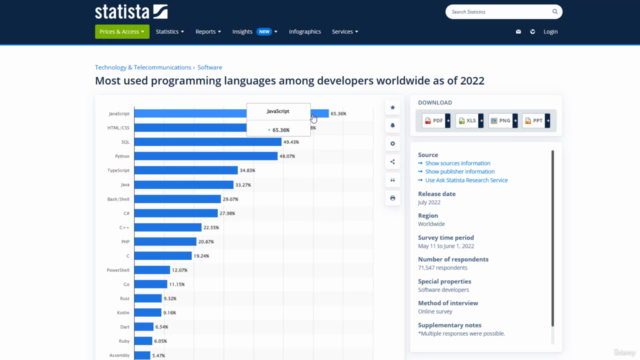Open the Insights menu
The width and height of the screenshot is (640, 360).
(255, 31)
